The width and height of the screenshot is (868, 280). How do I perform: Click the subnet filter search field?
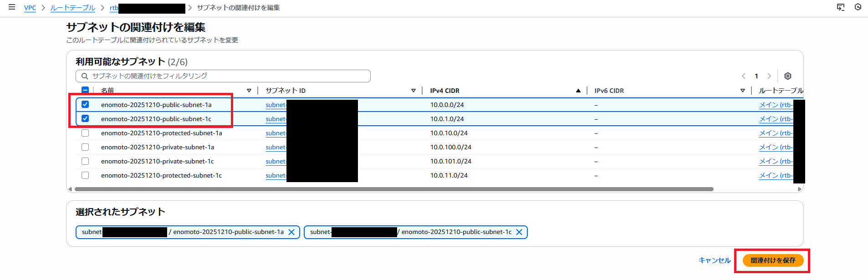tap(223, 76)
